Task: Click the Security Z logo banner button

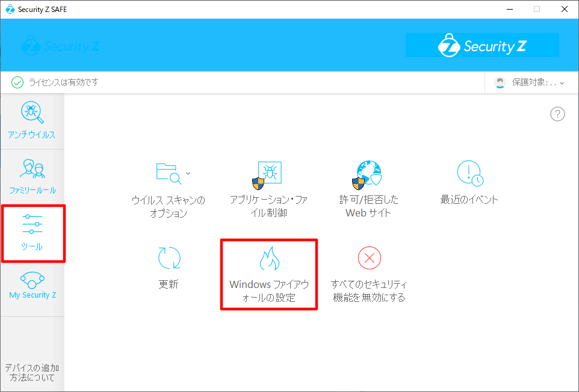Action: (x=482, y=46)
